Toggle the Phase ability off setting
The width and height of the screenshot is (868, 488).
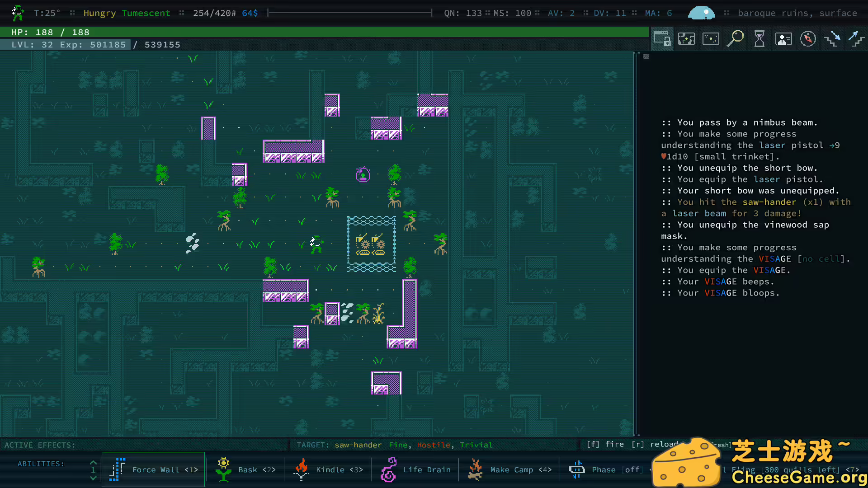[632, 469]
